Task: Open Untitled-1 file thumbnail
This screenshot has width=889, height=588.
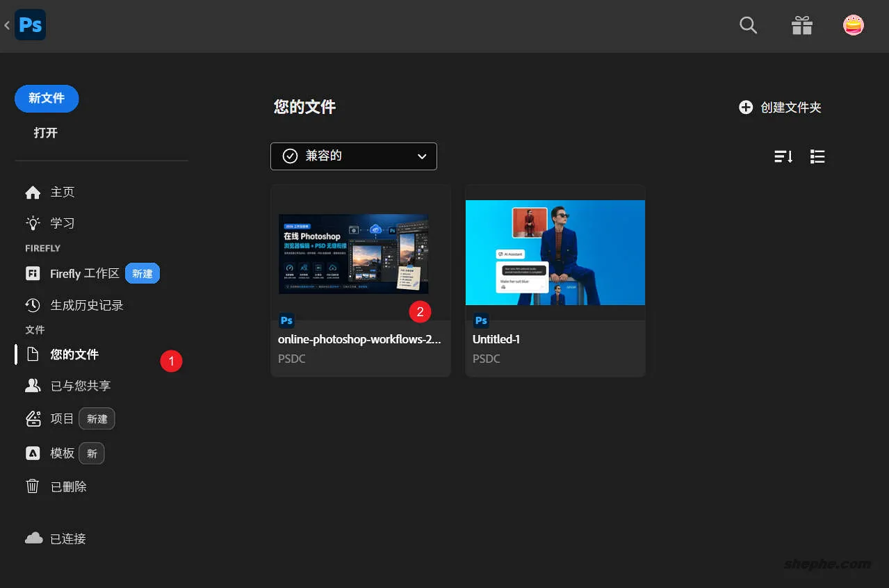Action: [x=555, y=252]
